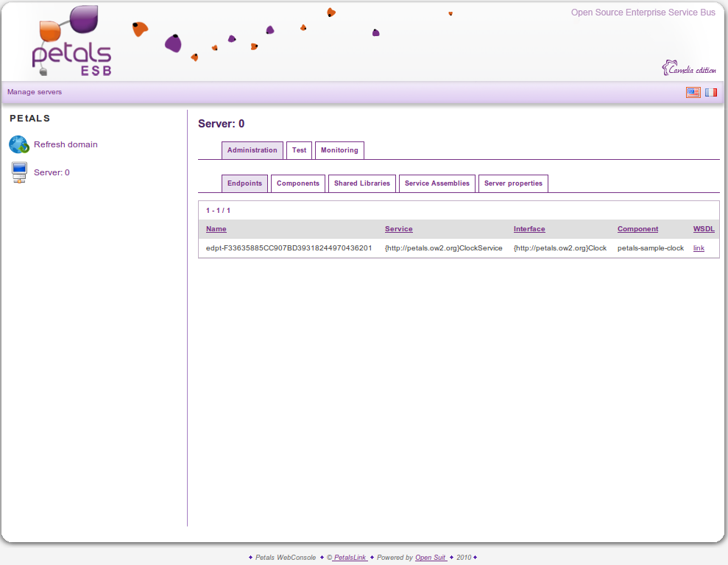The image size is (728, 565).
Task: Sort endpoints by Component column header
Action: click(x=637, y=229)
